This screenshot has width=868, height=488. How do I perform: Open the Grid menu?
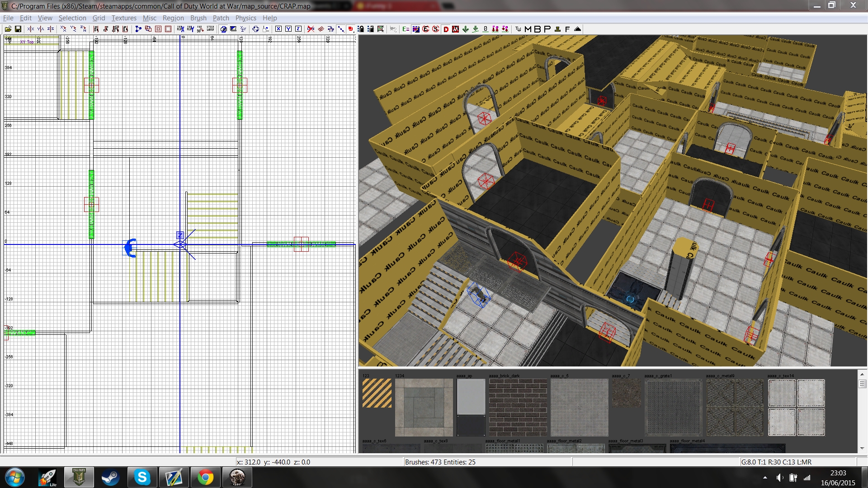click(99, 18)
